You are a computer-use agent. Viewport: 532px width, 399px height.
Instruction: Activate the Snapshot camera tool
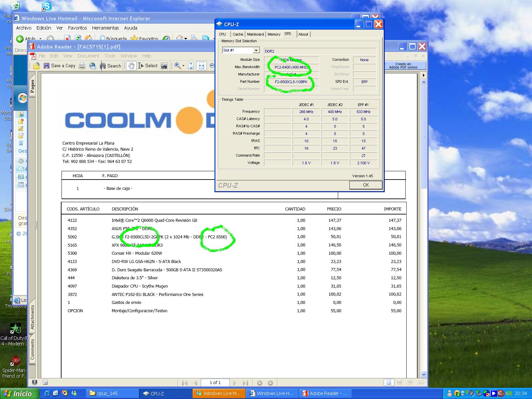(164, 66)
